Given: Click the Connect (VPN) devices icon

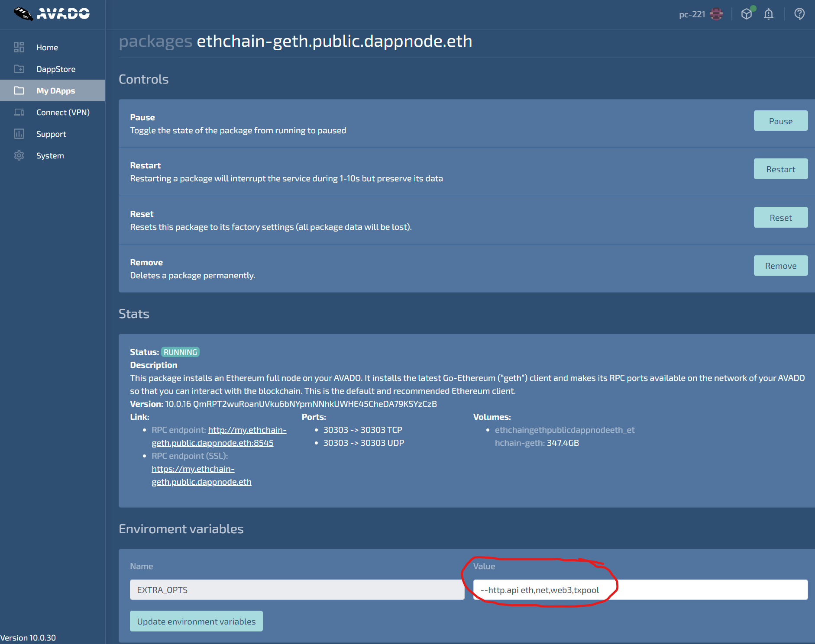Looking at the screenshot, I should 19,112.
